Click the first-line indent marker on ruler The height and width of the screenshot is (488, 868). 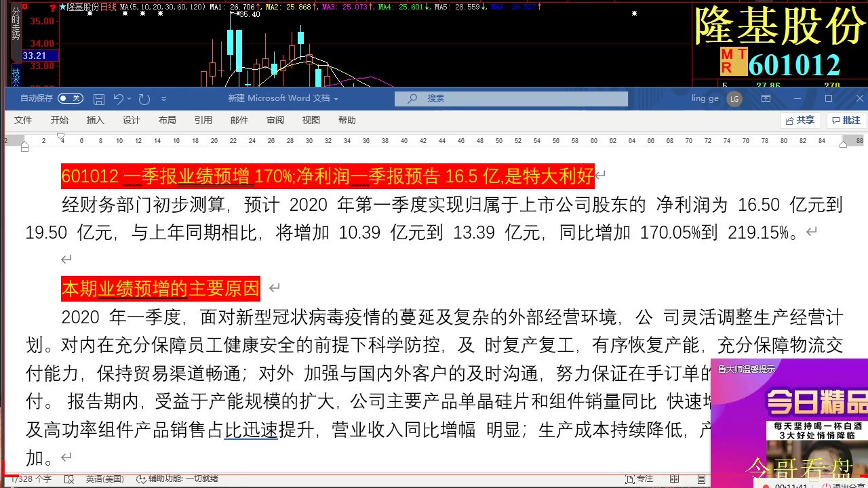tap(62, 137)
